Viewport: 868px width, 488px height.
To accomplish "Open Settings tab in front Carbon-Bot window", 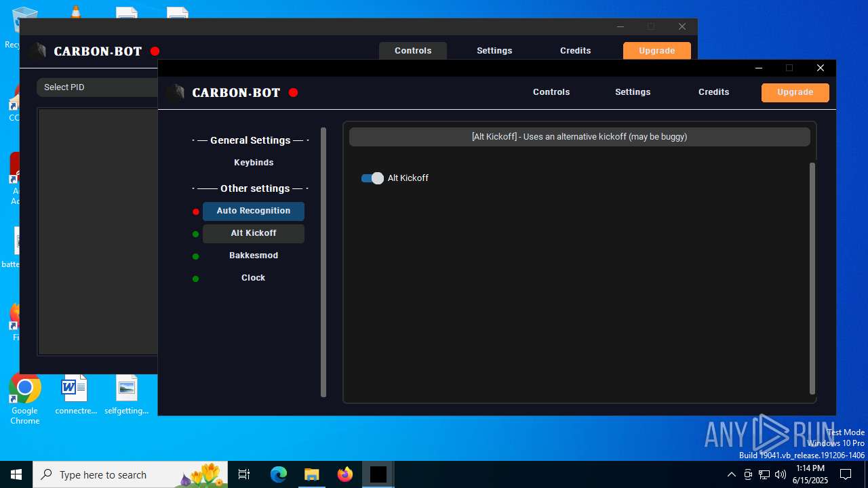I will (x=633, y=92).
